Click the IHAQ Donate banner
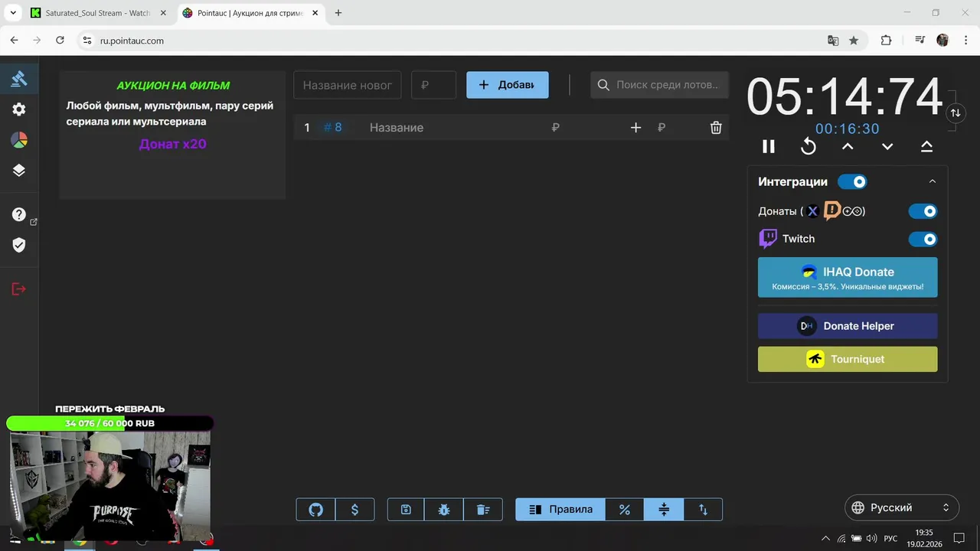 coord(848,277)
